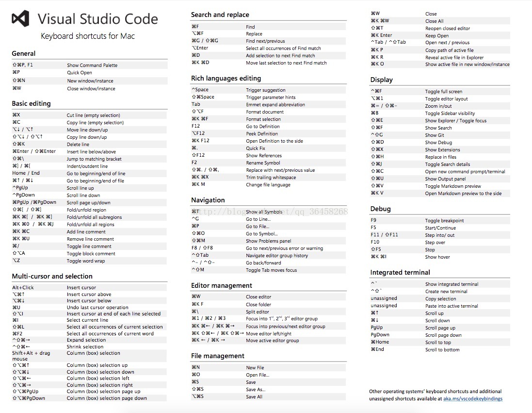This screenshot has width=532, height=413.
Task: Select the 'Cut line (empty selection)' row
Action: coord(90,115)
